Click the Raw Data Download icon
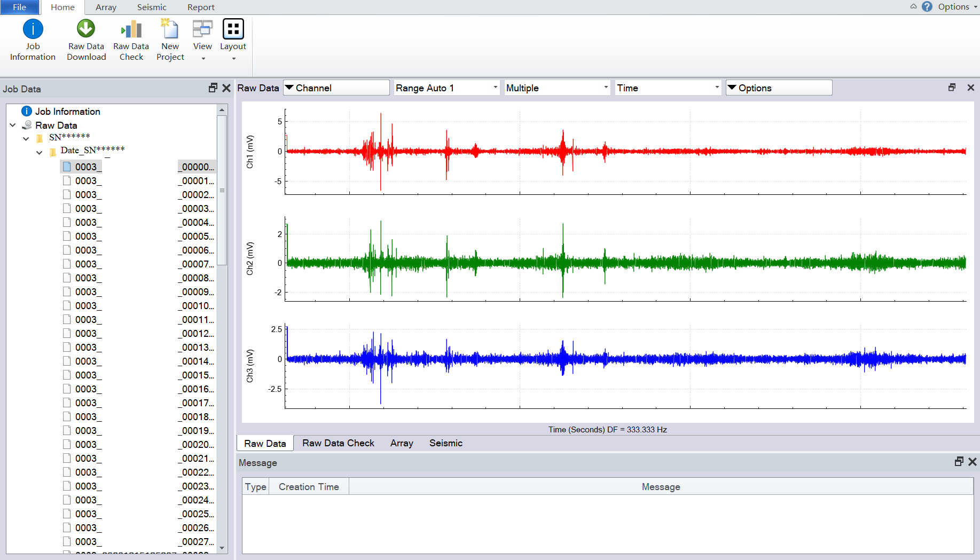Screen dimensions: 980x560 point(86,29)
